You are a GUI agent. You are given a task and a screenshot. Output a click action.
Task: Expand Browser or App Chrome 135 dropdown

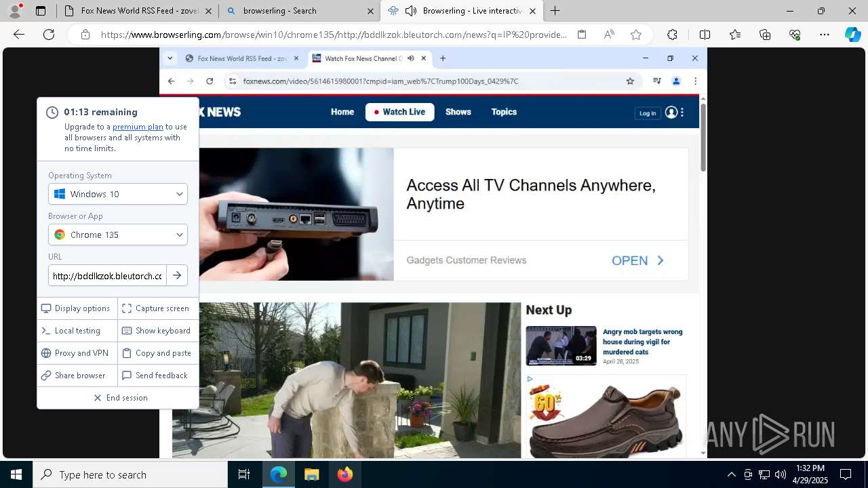pos(118,235)
